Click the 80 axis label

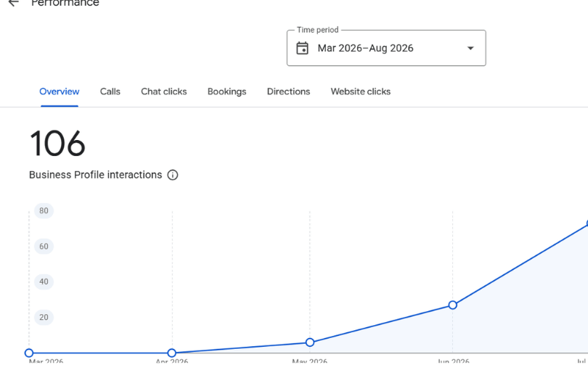tap(44, 210)
